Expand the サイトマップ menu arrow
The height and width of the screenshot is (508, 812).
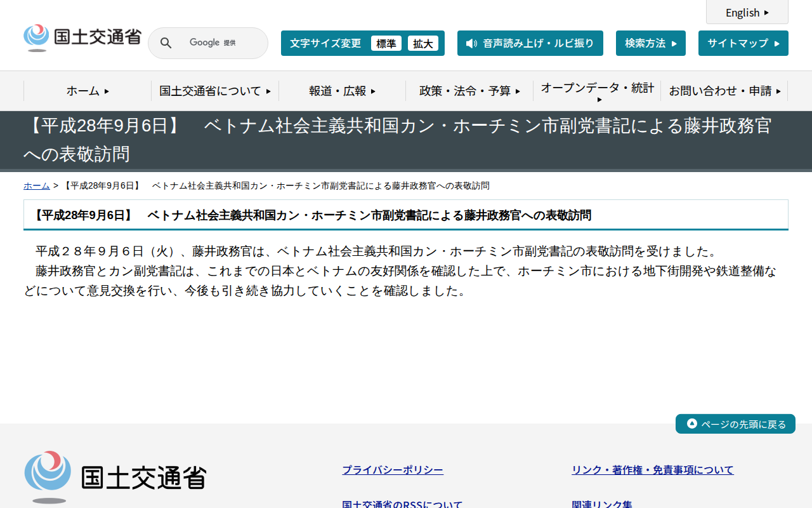778,43
